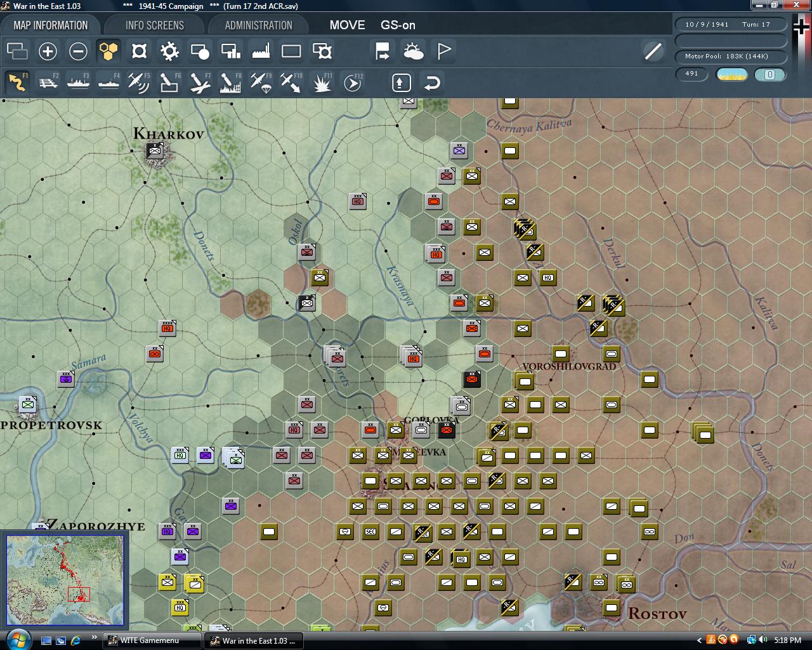The image size is (812, 650).
Task: Select the F7 bomb airfield mode
Action: tap(200, 83)
